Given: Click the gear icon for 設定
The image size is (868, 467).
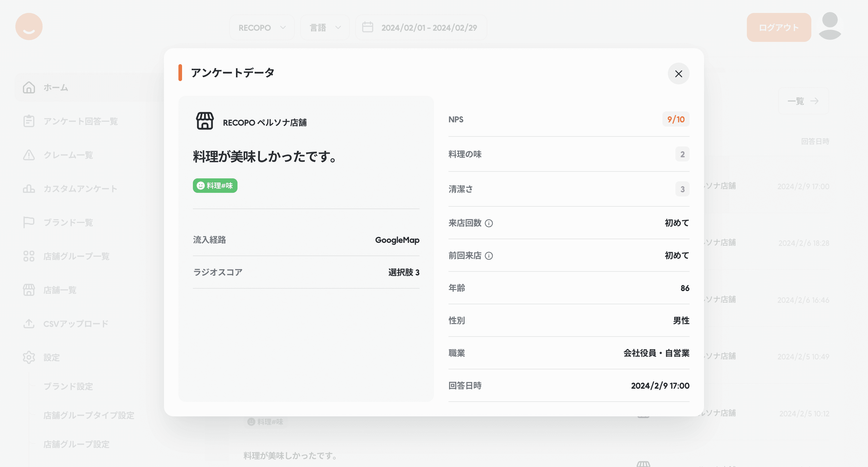Looking at the screenshot, I should click(29, 358).
